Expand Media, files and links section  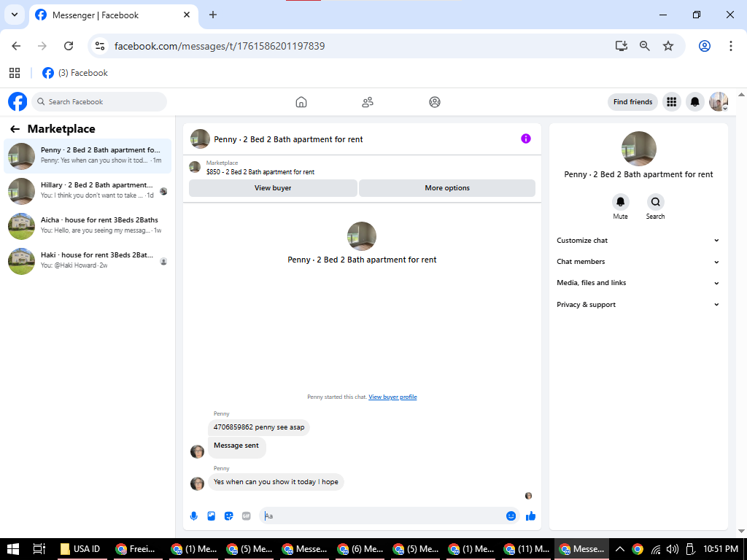[638, 283]
